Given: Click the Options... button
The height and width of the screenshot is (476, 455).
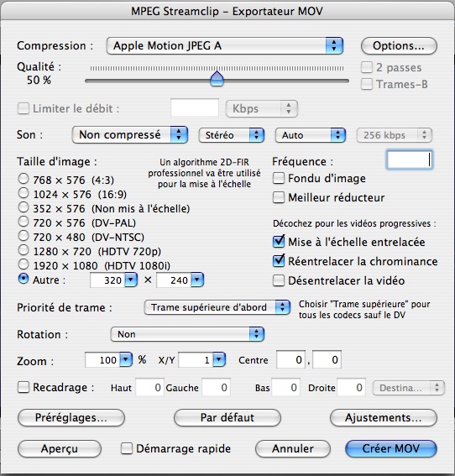Looking at the screenshot, I should pyautogui.click(x=399, y=46).
